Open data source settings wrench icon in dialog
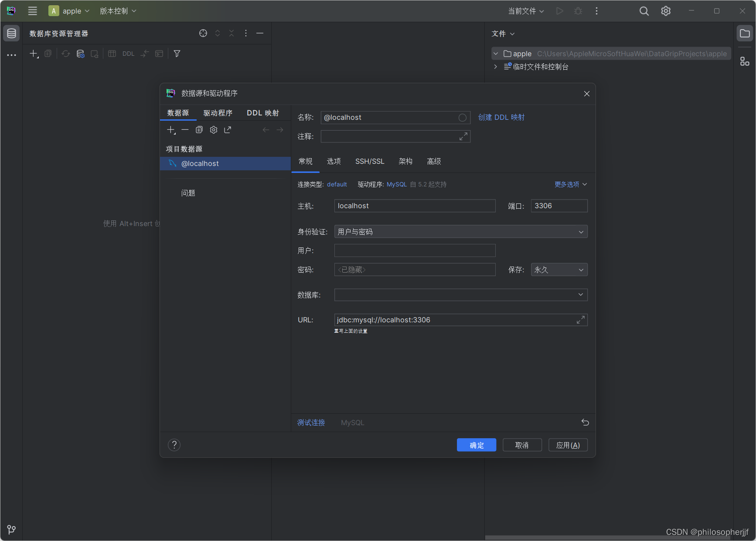Viewport: 756px width, 541px height. tap(214, 130)
